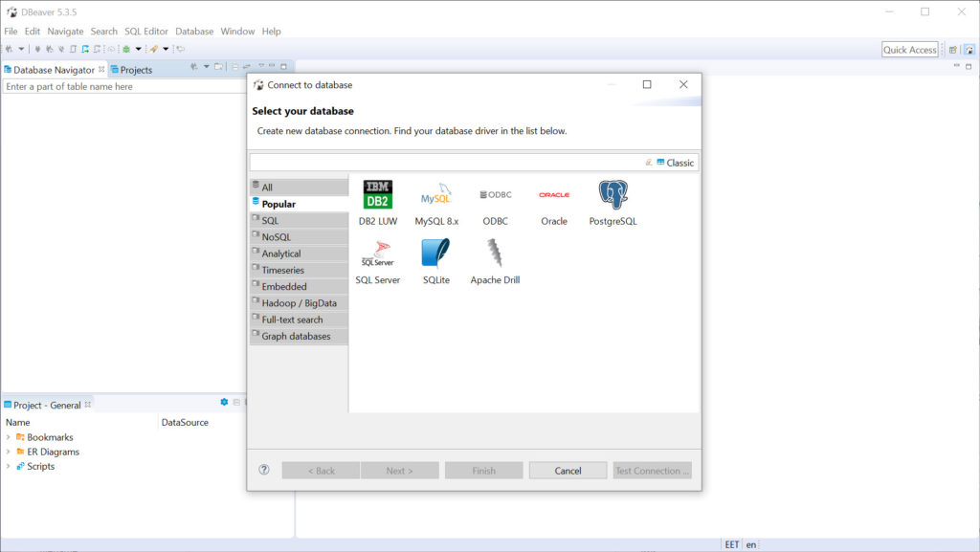Image resolution: width=980 pixels, height=552 pixels.
Task: Expand the Scripts folder
Action: [9, 467]
